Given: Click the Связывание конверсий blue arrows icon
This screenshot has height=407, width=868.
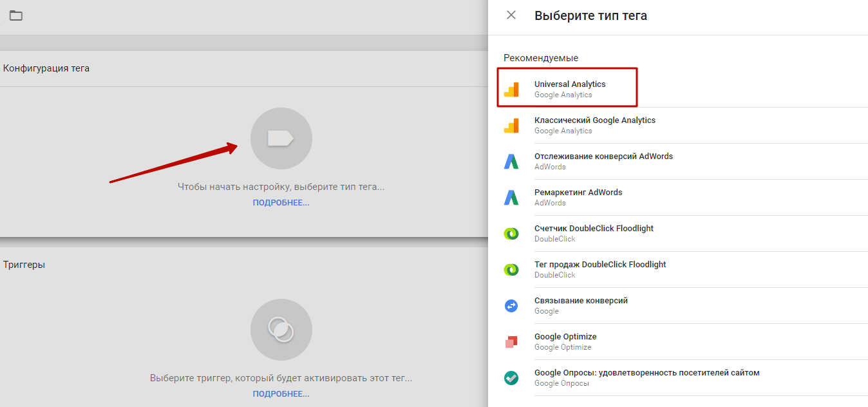Looking at the screenshot, I should coord(511,306).
